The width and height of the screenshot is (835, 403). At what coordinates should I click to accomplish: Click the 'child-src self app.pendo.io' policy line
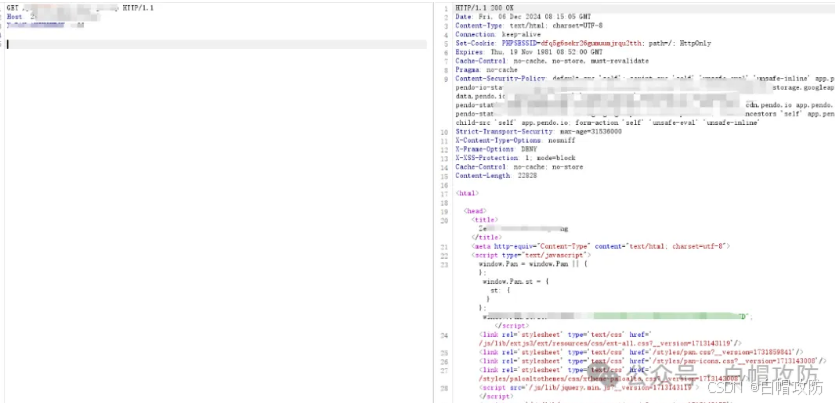(x=608, y=122)
